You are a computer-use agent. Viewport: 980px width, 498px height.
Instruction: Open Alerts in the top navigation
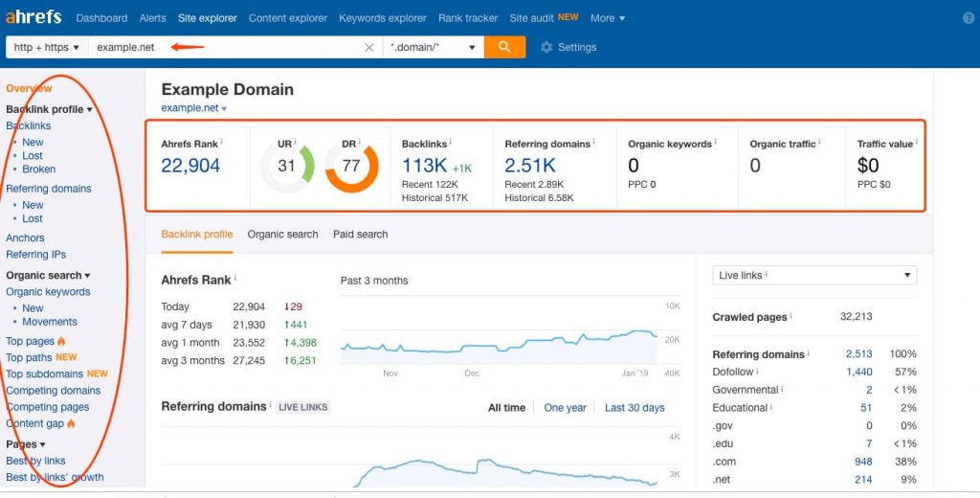pyautogui.click(x=152, y=18)
